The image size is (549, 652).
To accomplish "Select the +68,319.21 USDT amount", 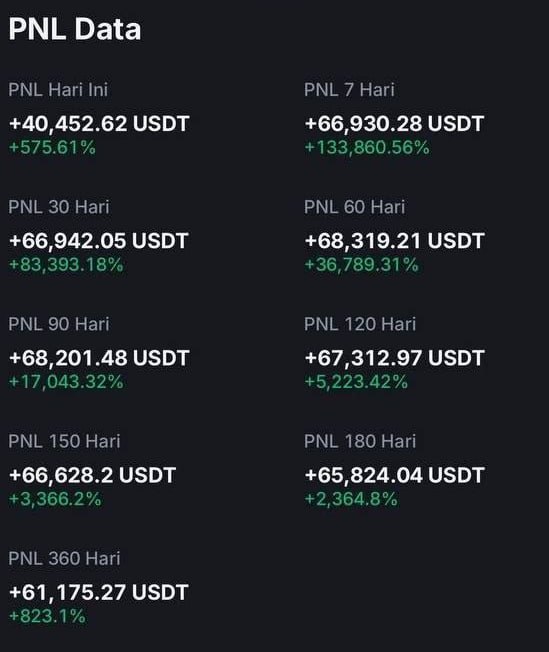I will [x=394, y=241].
